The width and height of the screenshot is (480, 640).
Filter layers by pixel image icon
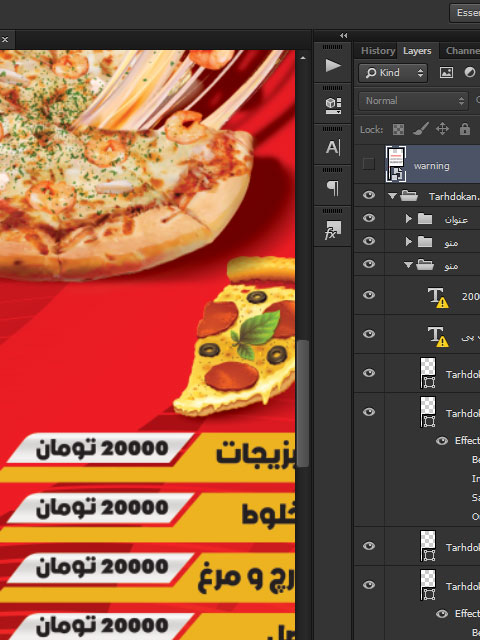pyautogui.click(x=446, y=73)
